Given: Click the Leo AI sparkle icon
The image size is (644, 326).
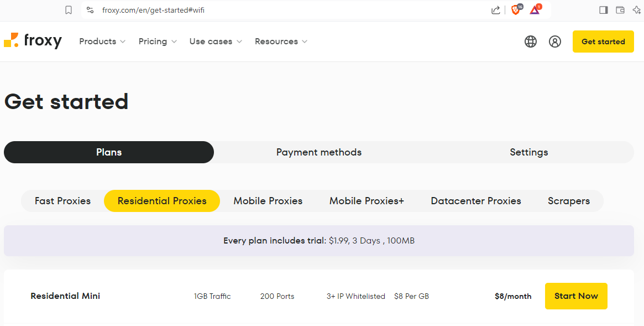Looking at the screenshot, I should tap(636, 10).
